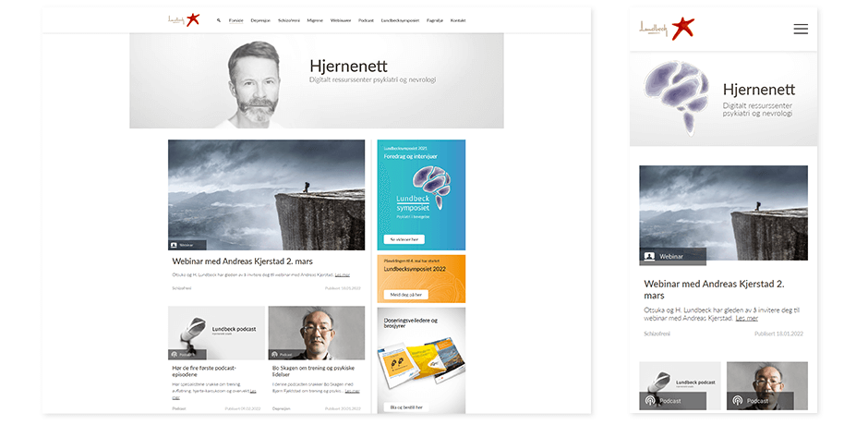Click Schizofreni tag under desktop webinar article

pos(182,288)
